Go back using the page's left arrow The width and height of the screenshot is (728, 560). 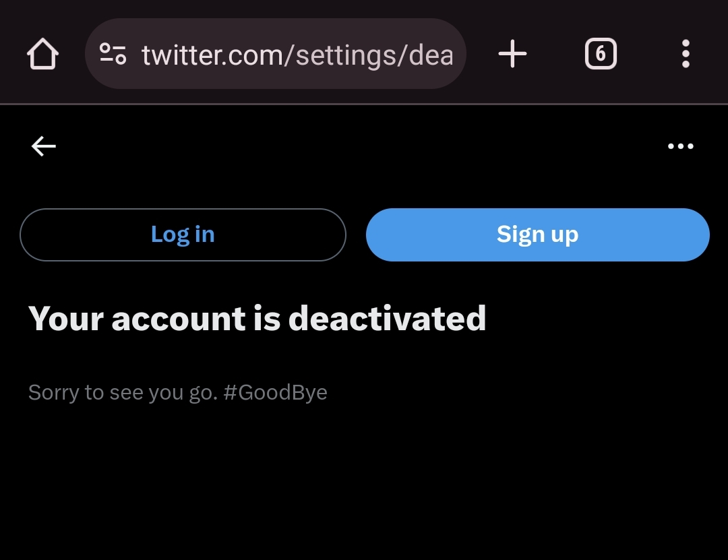(44, 146)
